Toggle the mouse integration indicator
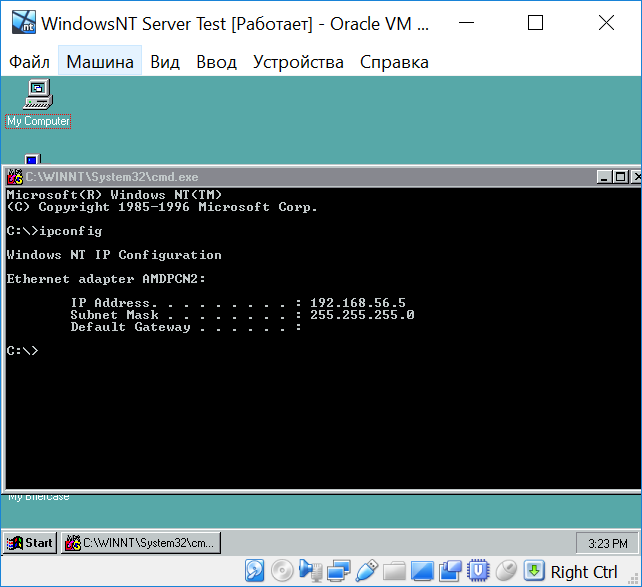642x587 pixels. 506,571
